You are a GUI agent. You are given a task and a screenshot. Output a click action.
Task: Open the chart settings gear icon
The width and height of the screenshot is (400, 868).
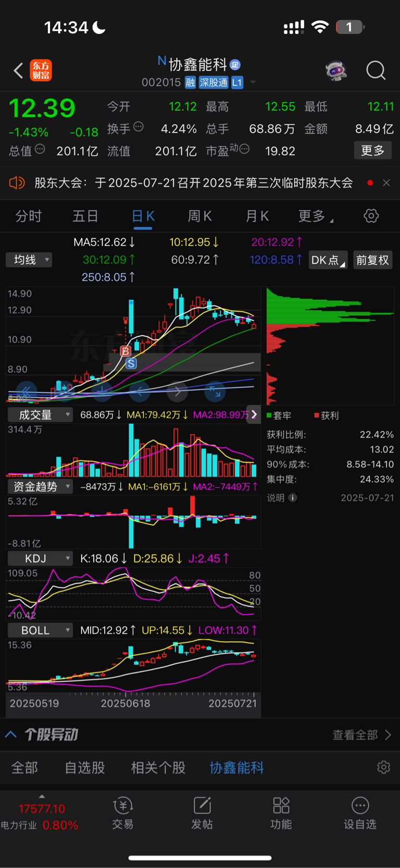coord(371,216)
